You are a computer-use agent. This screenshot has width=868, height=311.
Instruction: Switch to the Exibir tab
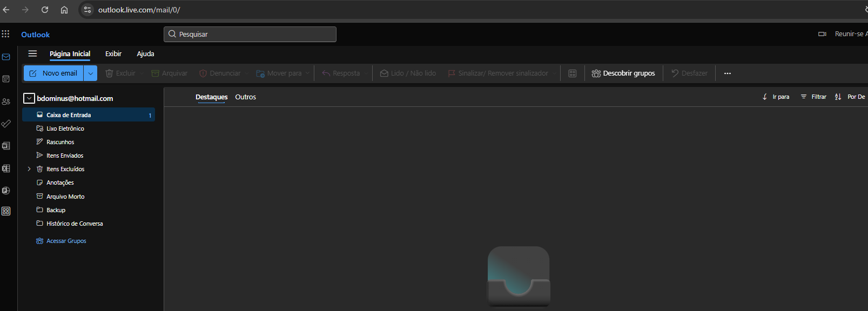[x=113, y=53]
